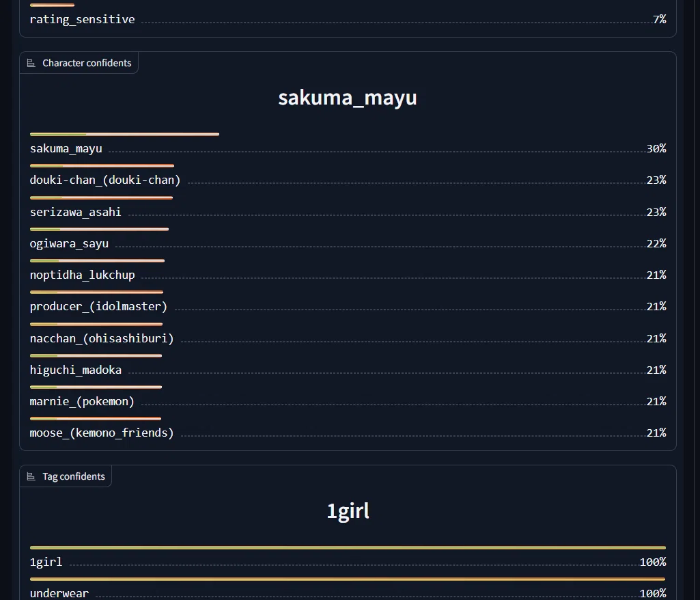700x600 pixels.
Task: Select the ogiwara_sayu row label
Action: pyautogui.click(x=69, y=243)
